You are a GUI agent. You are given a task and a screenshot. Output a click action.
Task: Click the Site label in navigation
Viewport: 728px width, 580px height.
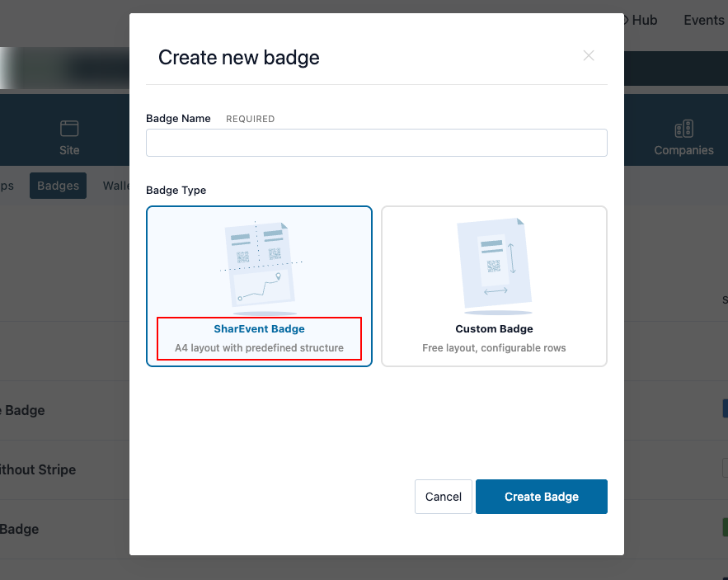pyautogui.click(x=69, y=150)
